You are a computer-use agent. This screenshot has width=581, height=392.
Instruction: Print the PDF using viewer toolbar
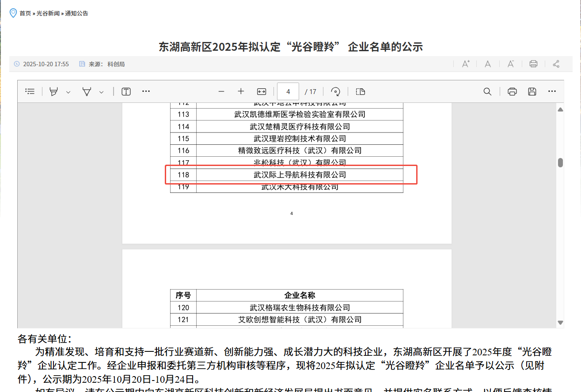click(x=512, y=91)
